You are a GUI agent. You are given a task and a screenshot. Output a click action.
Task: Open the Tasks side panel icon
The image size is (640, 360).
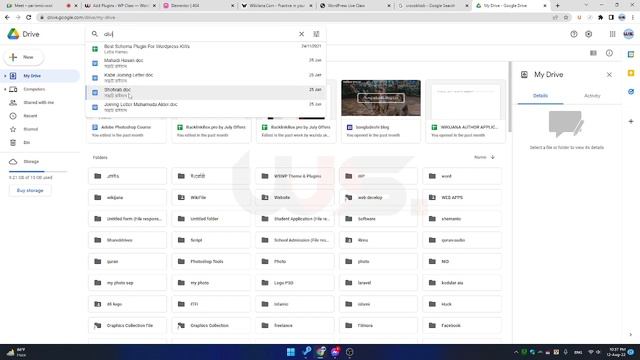coord(631,91)
